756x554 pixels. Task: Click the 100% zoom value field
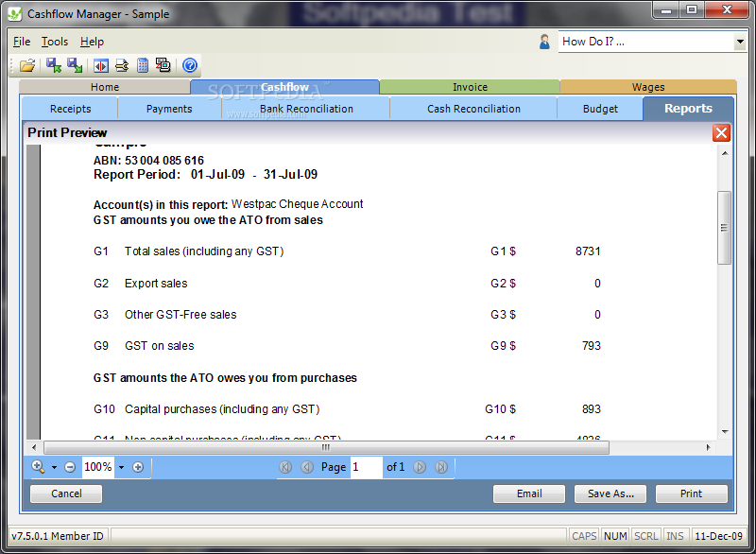click(98, 467)
